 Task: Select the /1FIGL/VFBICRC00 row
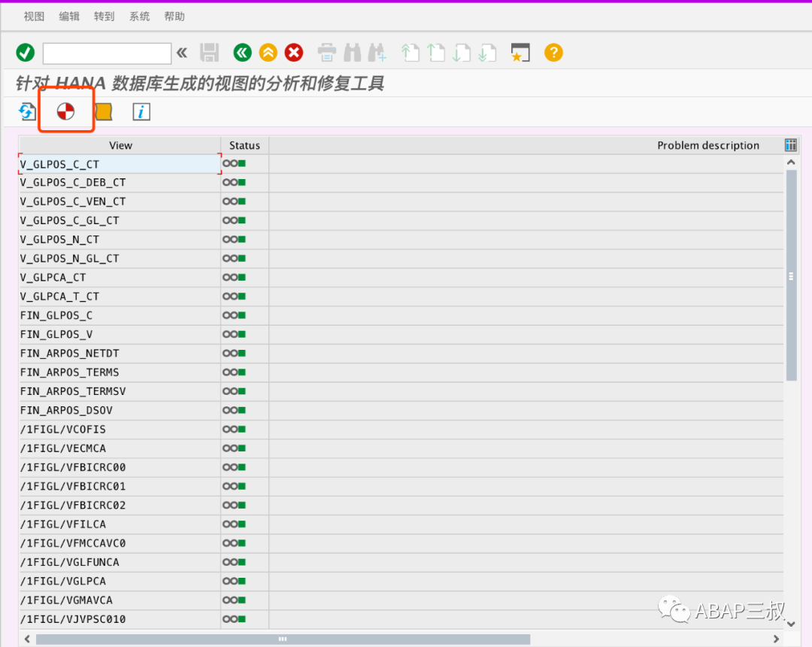point(401,467)
